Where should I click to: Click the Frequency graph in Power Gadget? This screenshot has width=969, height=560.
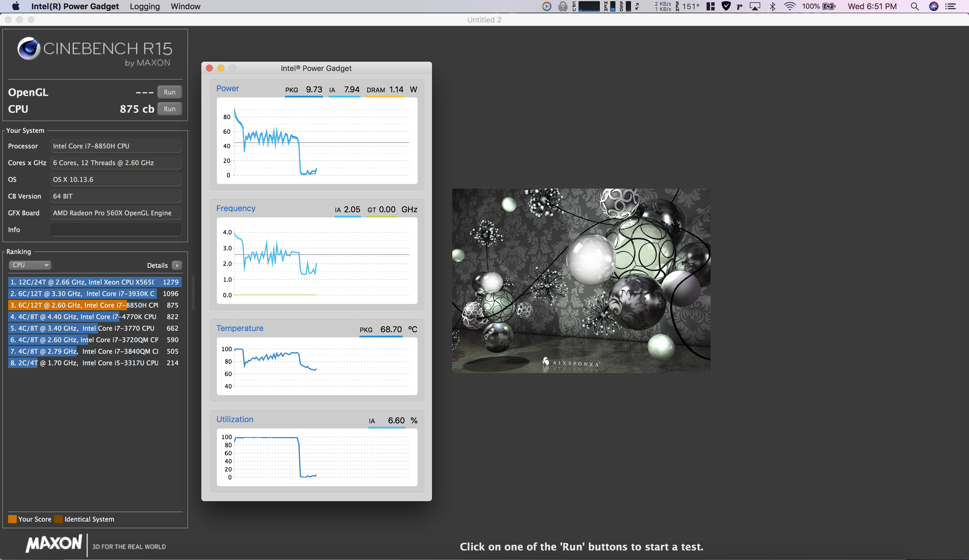pos(317,261)
